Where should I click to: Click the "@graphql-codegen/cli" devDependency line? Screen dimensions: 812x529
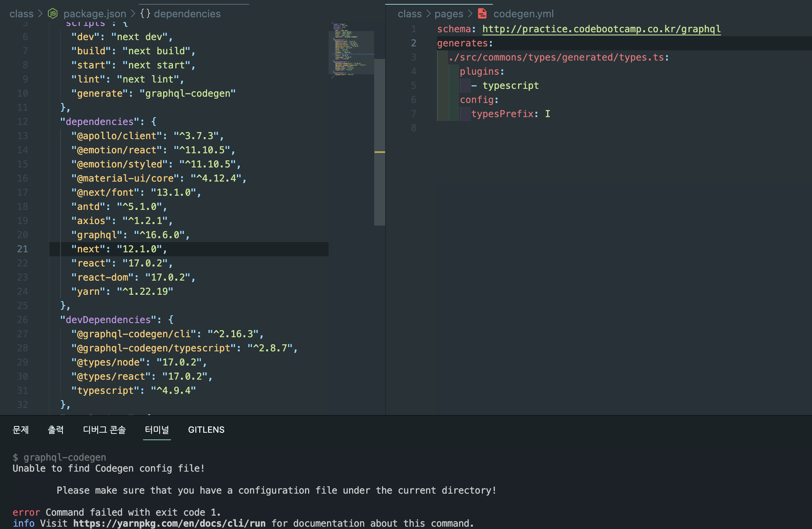(167, 334)
